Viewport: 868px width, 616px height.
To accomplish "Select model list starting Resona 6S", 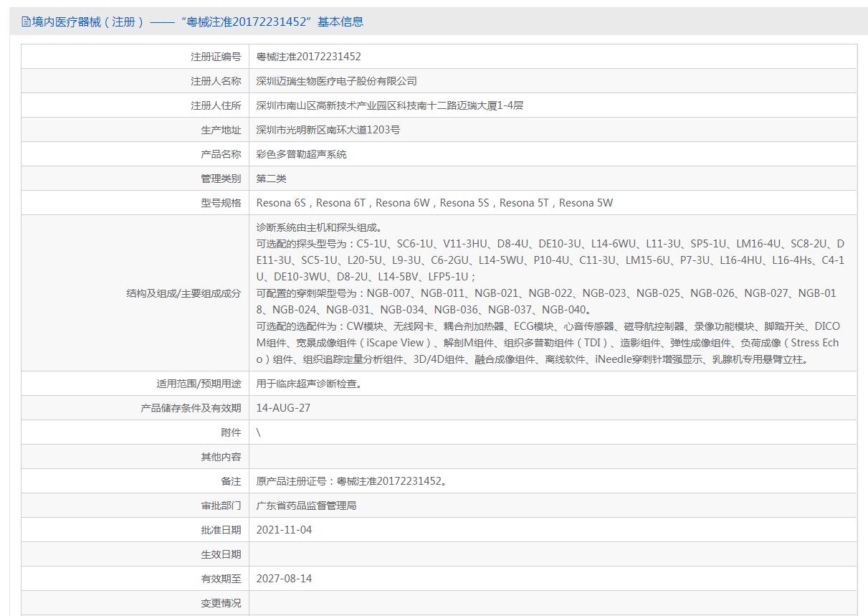I will [435, 203].
